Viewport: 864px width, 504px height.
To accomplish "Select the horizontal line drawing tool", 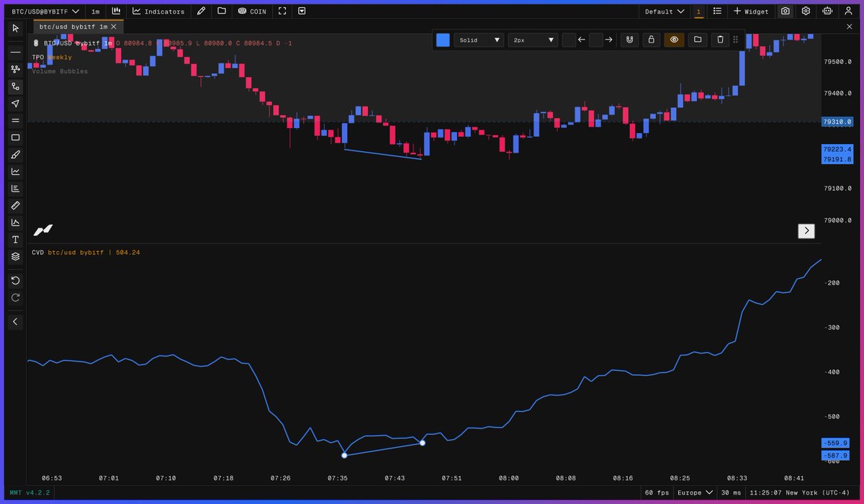I will [x=16, y=53].
